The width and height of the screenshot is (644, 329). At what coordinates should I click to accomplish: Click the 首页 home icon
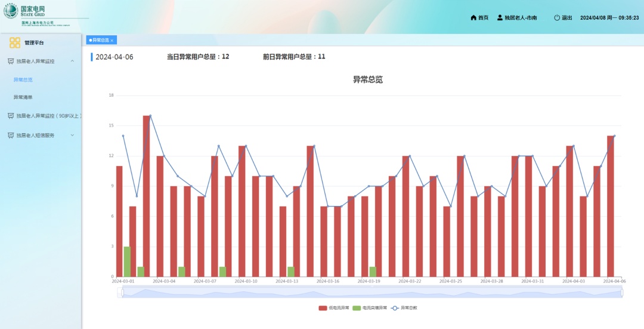pyautogui.click(x=473, y=18)
